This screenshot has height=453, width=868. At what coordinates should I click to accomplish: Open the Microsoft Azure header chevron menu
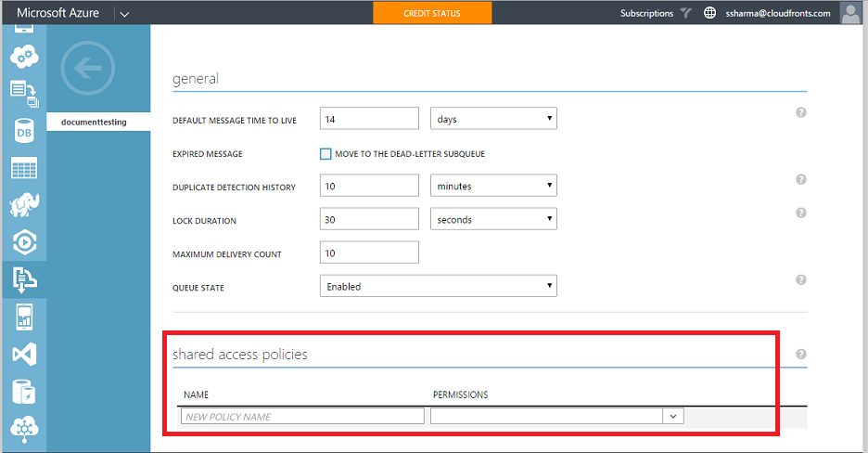(x=125, y=13)
